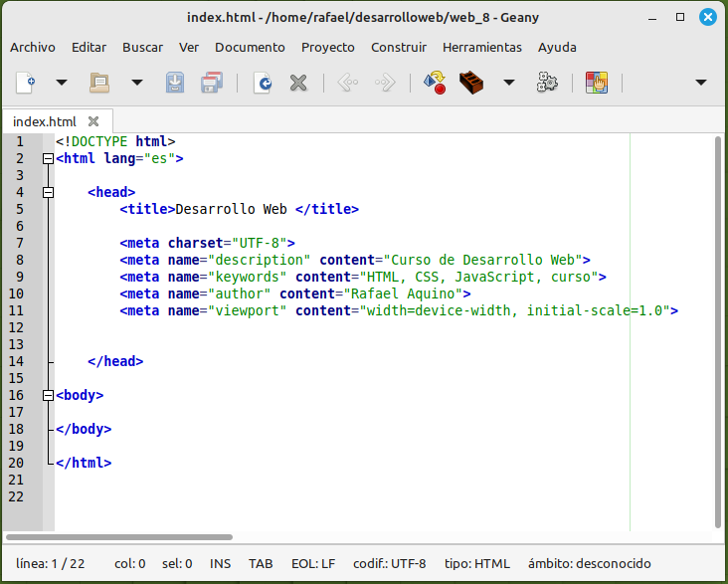Click the "codif.: UTF-8" status entry
The height and width of the screenshot is (584, 728).
[x=389, y=564]
